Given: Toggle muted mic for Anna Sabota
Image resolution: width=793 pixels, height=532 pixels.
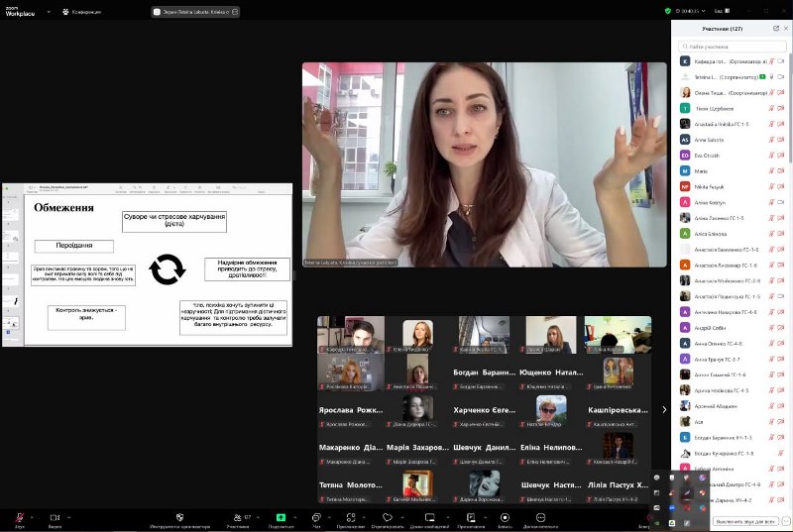Looking at the screenshot, I should coord(772,140).
